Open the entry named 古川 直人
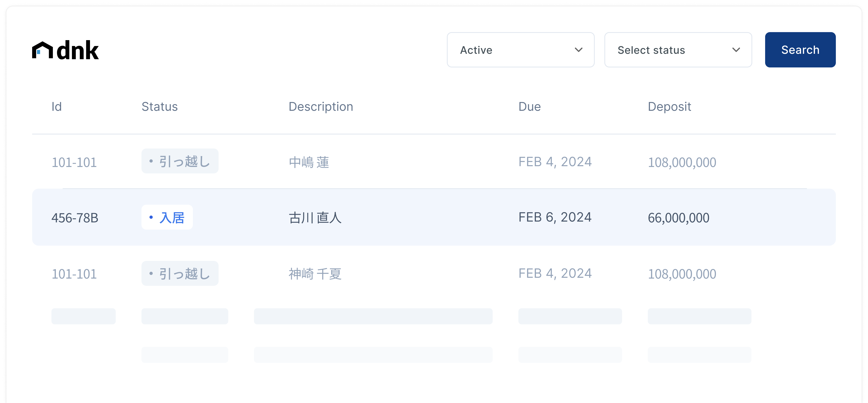 click(x=315, y=218)
